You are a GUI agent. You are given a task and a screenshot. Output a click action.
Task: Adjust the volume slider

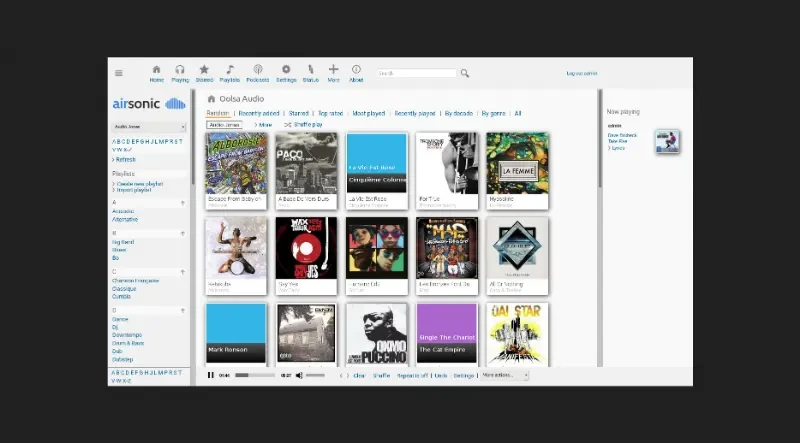point(315,375)
